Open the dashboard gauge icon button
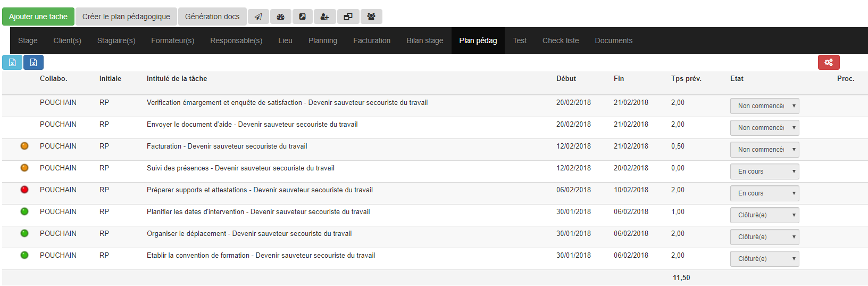 click(x=280, y=17)
